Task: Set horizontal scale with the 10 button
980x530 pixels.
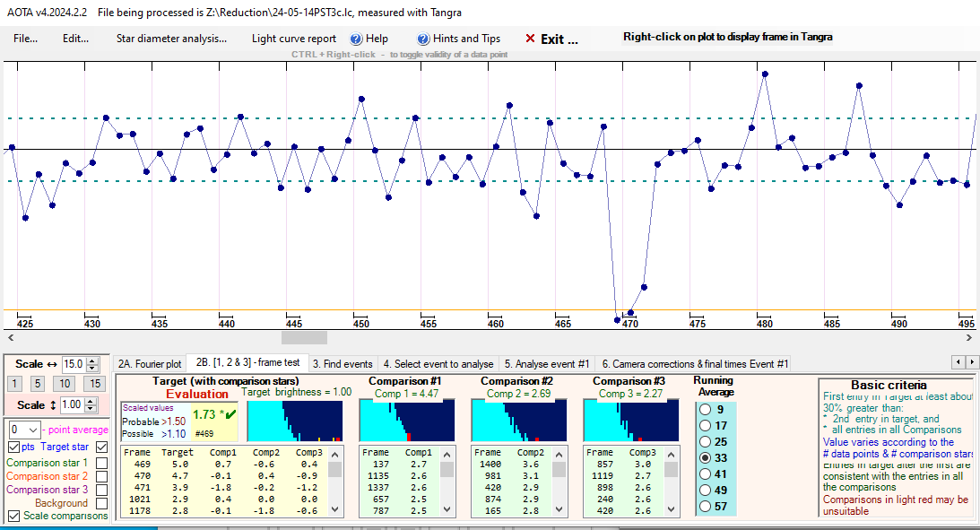Action: pyautogui.click(x=65, y=383)
